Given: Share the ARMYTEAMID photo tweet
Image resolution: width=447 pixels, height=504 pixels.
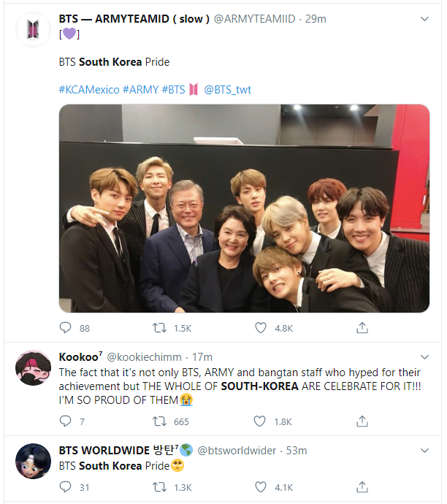Looking at the screenshot, I should [x=362, y=328].
